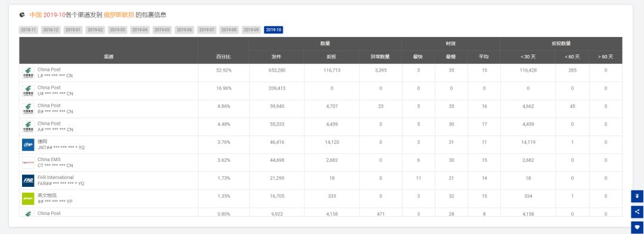Click the 116,428 under-30-days cell

tap(528, 70)
